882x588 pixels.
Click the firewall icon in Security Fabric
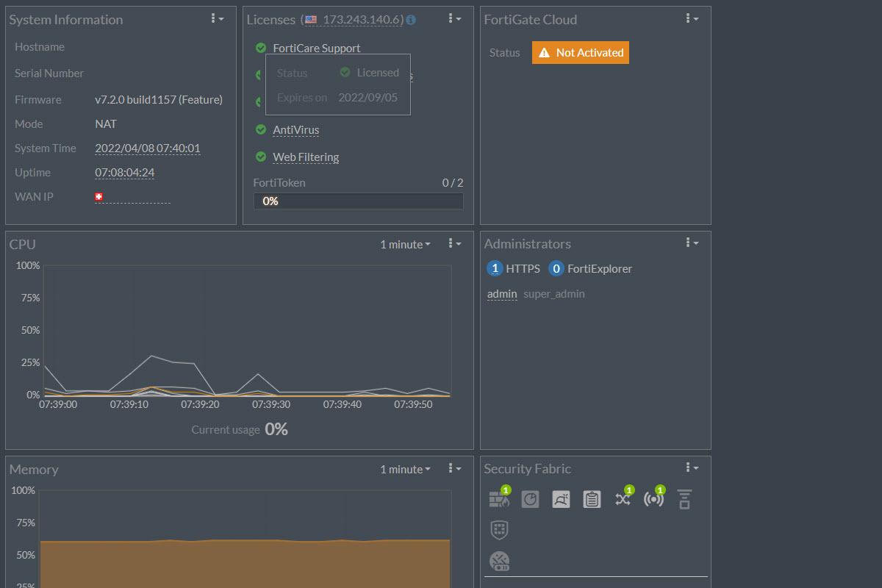pos(499,499)
